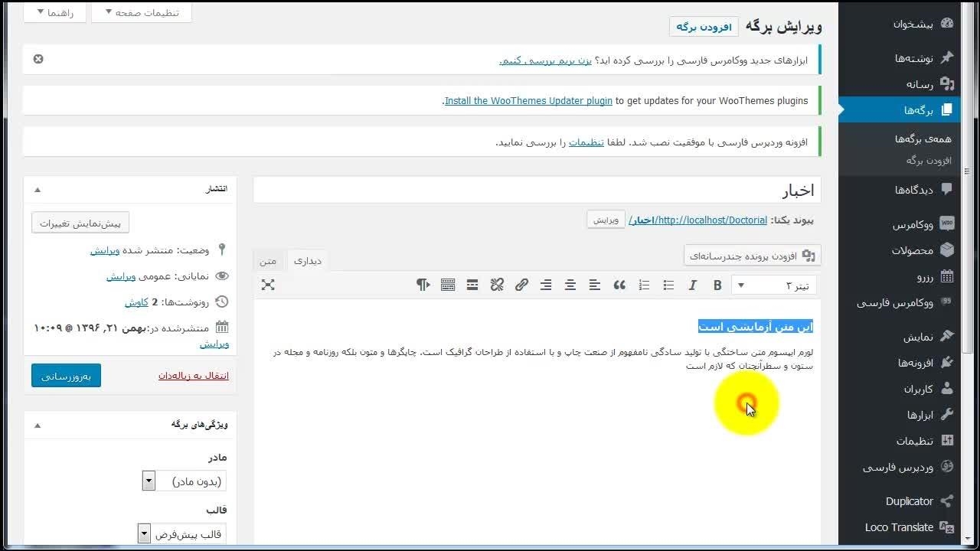This screenshot has height=551, width=980.
Task: Collapse the انتشار publish panel
Action: point(38,189)
